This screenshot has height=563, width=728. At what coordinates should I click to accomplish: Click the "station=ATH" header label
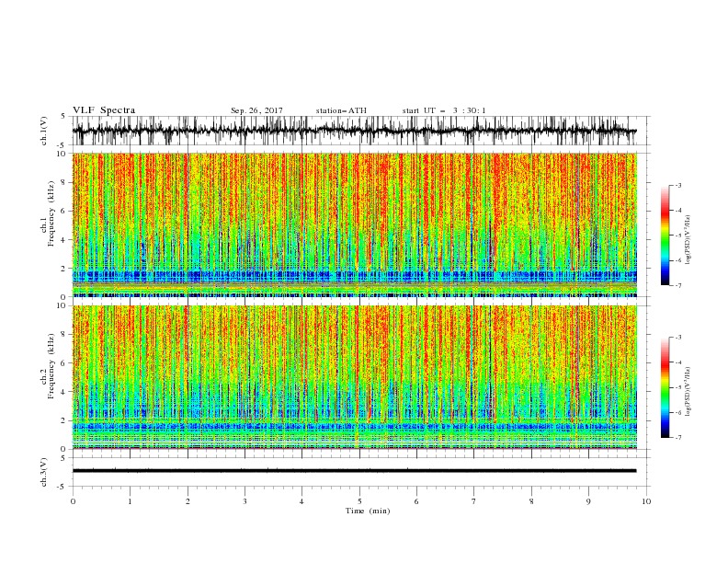341,110
